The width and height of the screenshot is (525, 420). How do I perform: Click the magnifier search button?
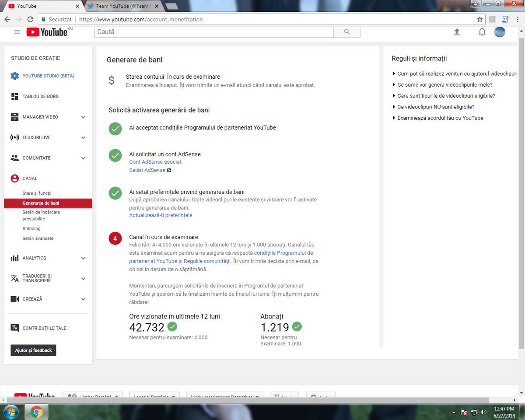point(347,32)
